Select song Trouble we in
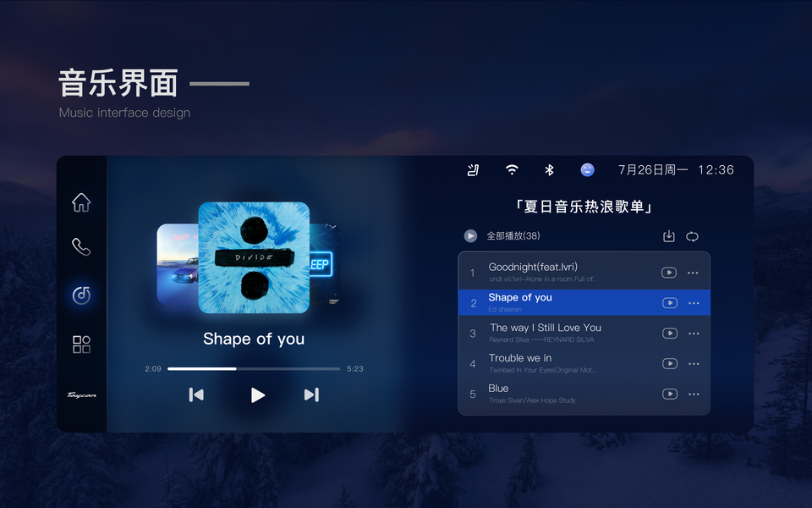The height and width of the screenshot is (508, 812). [x=584, y=363]
